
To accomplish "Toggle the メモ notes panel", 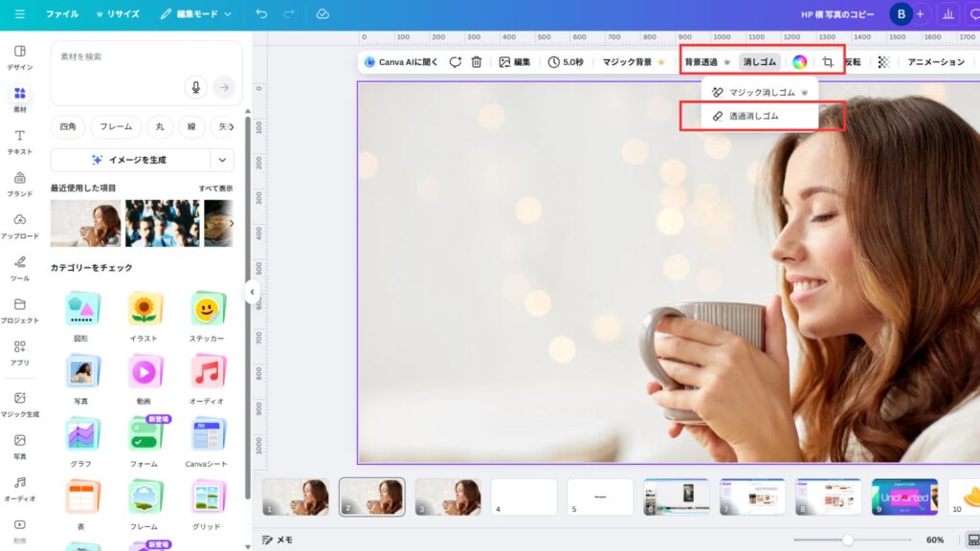I will 278,540.
